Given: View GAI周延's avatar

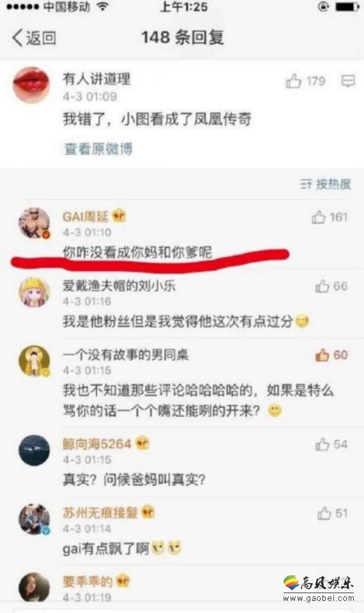Looking at the screenshot, I should (x=34, y=223).
